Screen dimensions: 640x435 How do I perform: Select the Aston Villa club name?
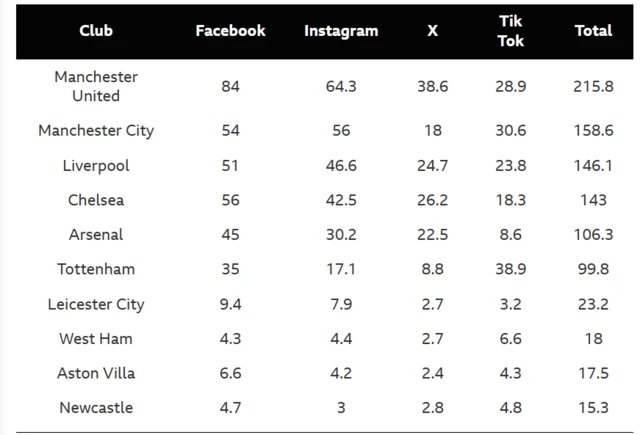click(x=96, y=373)
